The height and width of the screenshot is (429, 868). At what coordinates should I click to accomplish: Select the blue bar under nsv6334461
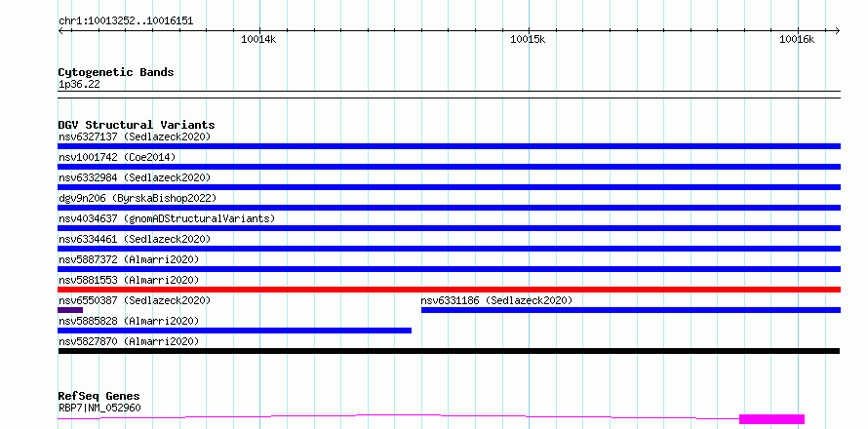point(449,249)
